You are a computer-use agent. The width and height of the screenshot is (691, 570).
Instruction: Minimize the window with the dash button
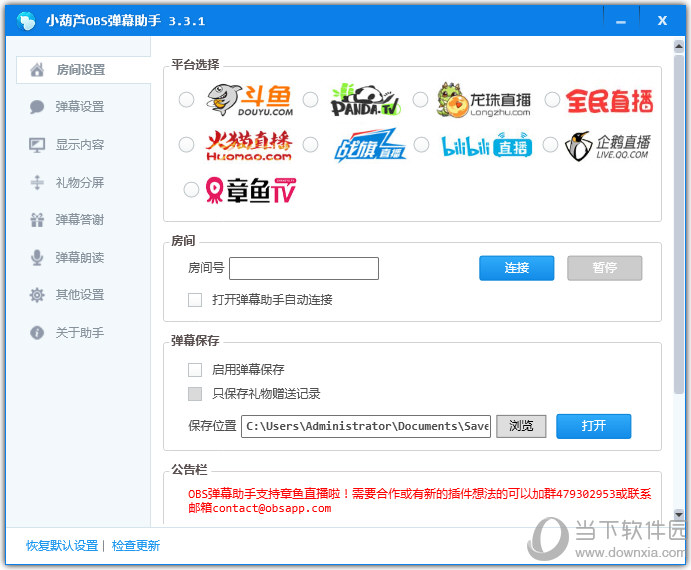coord(621,21)
